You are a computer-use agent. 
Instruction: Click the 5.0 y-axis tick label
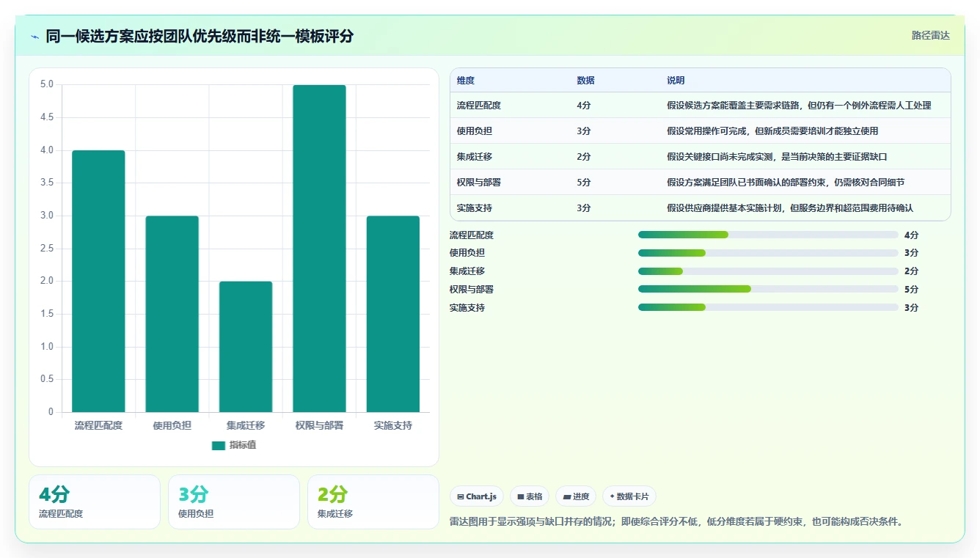click(x=47, y=84)
